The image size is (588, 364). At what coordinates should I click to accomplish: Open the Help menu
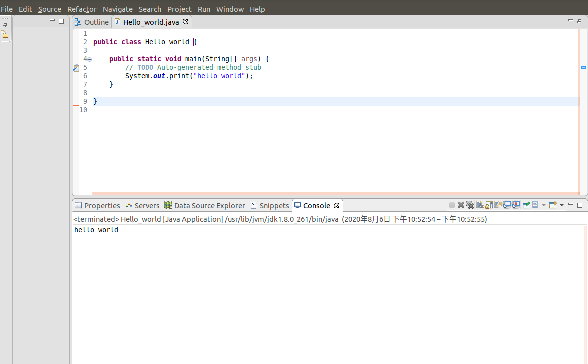click(x=257, y=9)
